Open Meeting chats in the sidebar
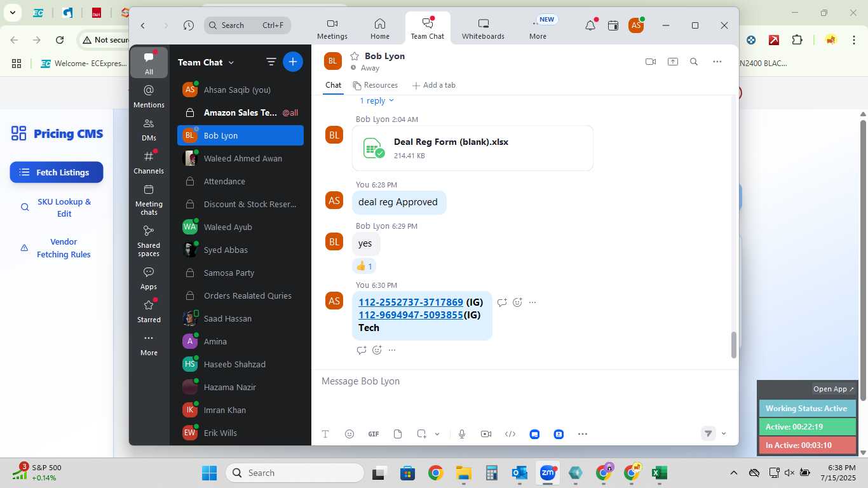This screenshot has width=868, height=488. click(149, 200)
